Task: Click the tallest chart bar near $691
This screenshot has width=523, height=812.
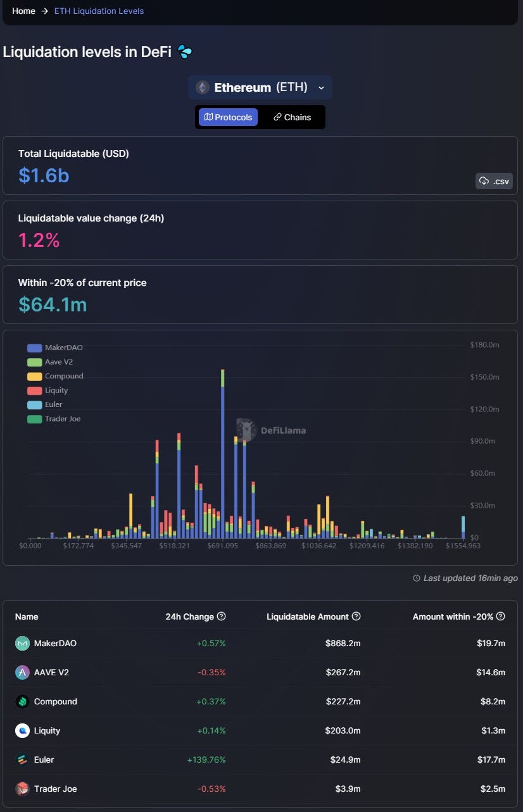Action: (x=222, y=454)
